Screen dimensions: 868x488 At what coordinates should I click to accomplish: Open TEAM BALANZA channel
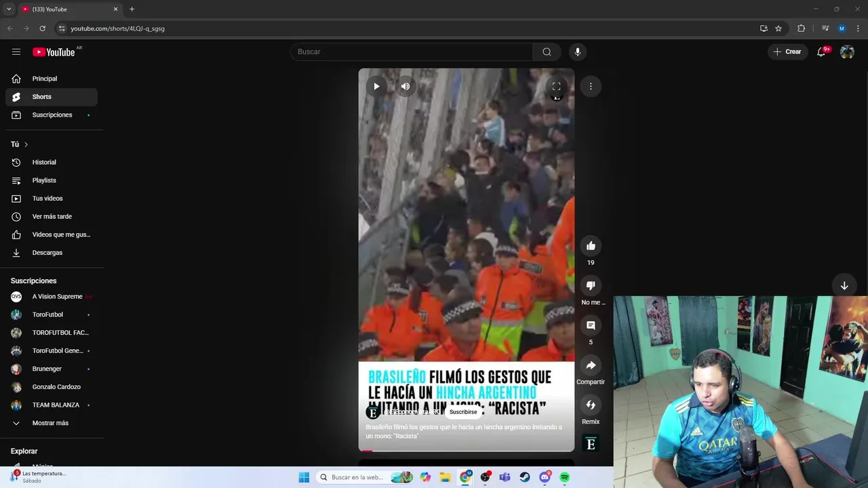click(x=52, y=405)
